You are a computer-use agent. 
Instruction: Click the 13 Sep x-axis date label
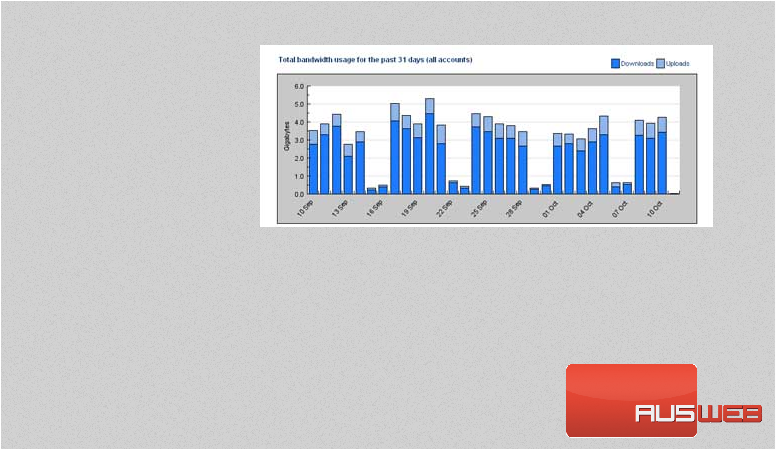coord(341,208)
